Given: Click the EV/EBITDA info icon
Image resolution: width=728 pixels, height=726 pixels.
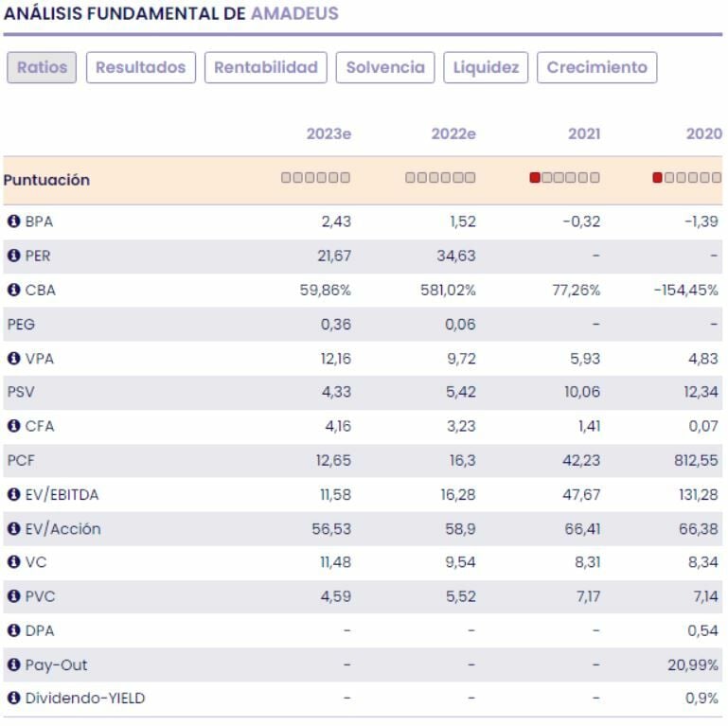Looking at the screenshot, I should point(13,494).
